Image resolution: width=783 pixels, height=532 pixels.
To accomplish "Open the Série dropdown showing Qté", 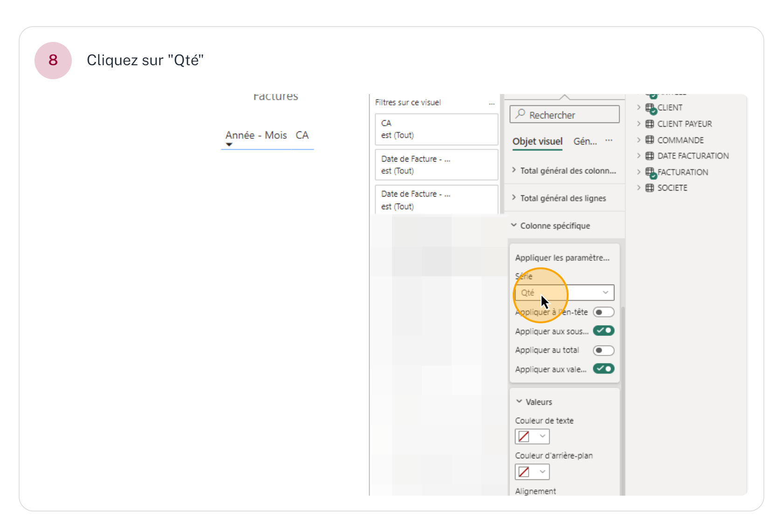I will (564, 293).
